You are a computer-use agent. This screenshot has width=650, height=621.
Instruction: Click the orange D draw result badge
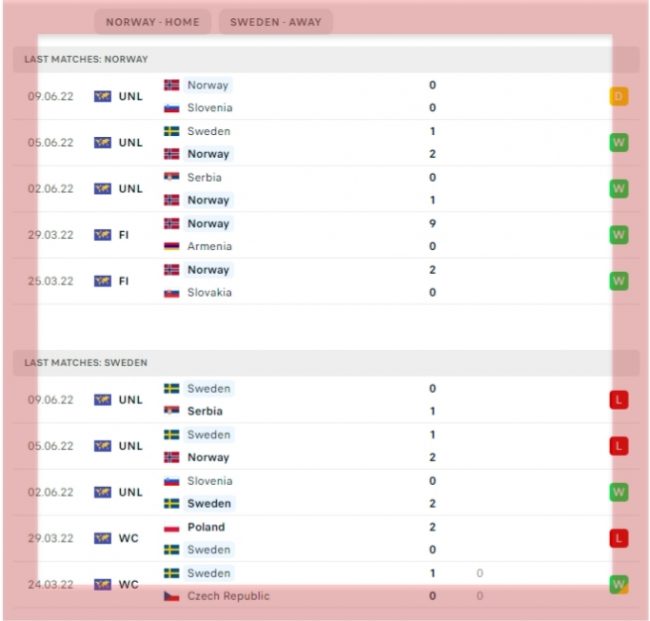click(x=619, y=97)
